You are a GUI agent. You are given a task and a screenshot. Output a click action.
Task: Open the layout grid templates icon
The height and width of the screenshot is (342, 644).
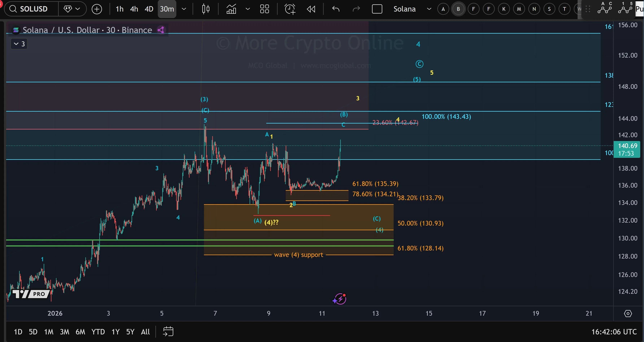pyautogui.click(x=264, y=9)
